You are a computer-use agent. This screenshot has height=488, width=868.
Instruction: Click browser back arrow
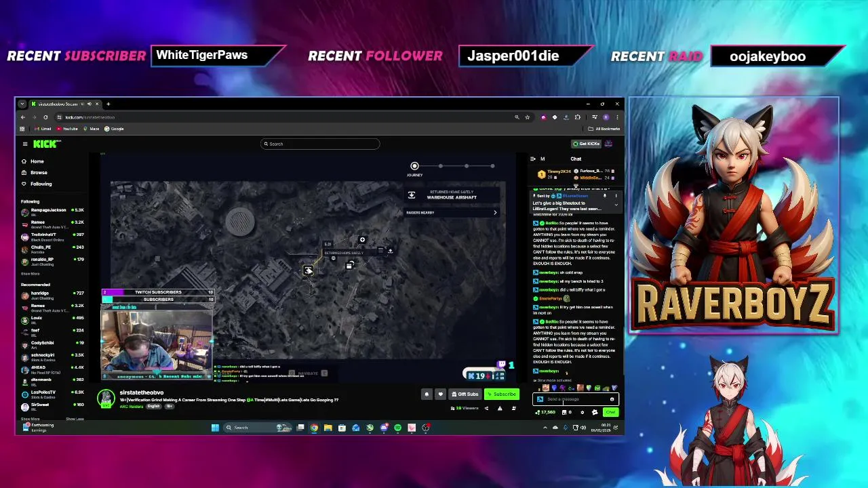pos(22,117)
